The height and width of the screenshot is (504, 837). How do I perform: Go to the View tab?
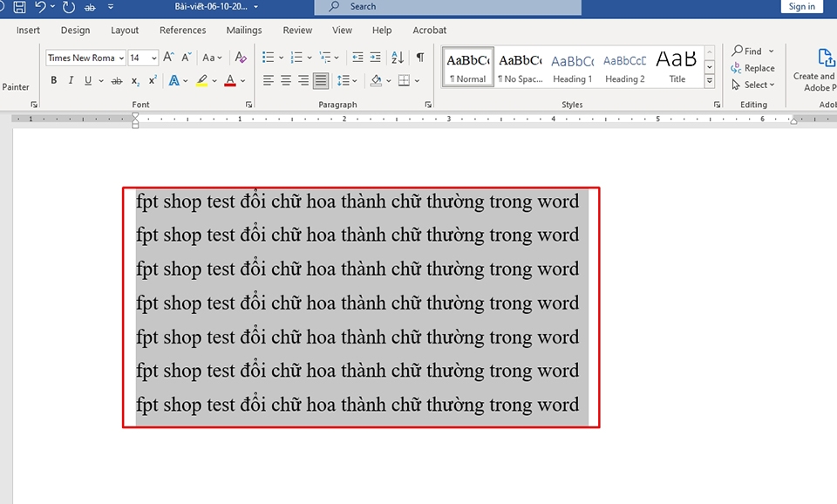(342, 31)
